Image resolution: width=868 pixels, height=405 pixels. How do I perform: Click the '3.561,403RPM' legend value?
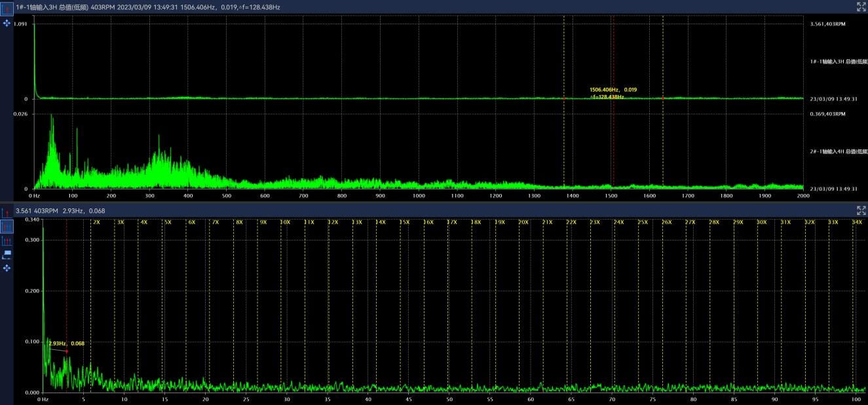point(827,24)
